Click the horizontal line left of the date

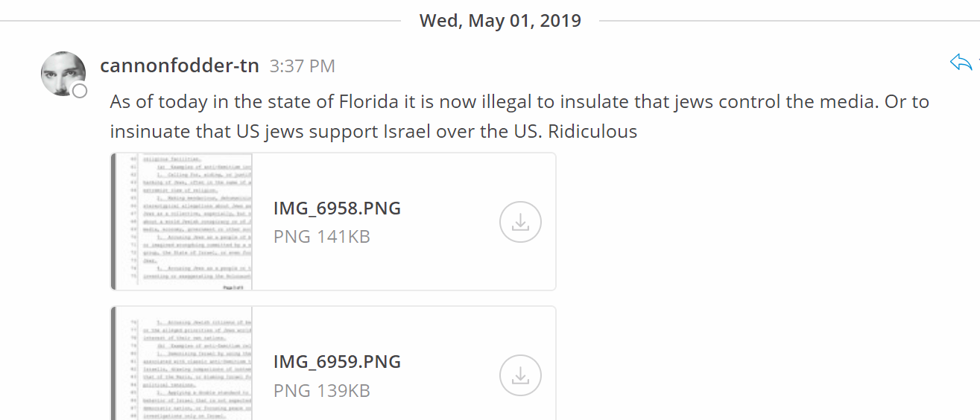click(x=201, y=21)
